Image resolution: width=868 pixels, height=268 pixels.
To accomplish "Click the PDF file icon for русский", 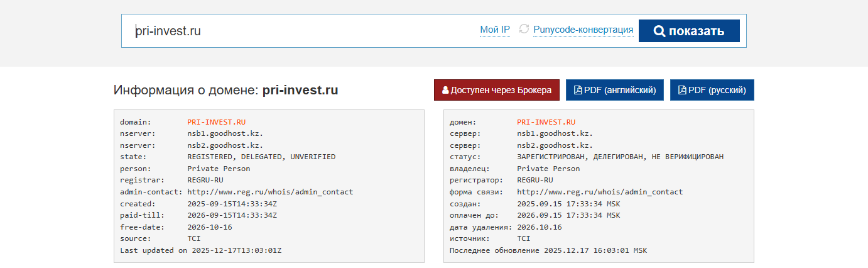I will pyautogui.click(x=682, y=90).
